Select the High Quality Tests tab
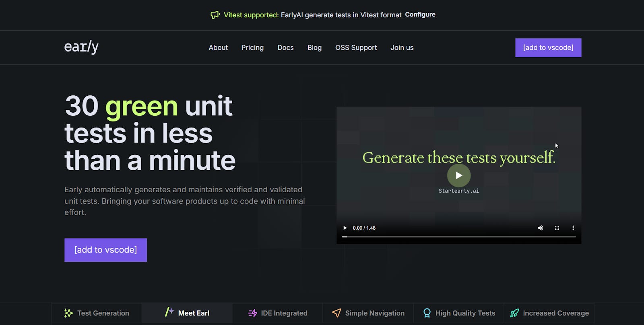644x325 pixels. [x=459, y=313]
